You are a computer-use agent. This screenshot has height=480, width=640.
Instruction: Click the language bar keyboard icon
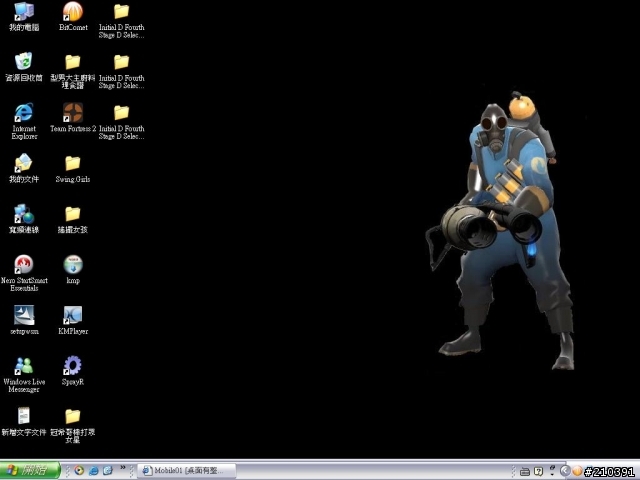point(524,471)
